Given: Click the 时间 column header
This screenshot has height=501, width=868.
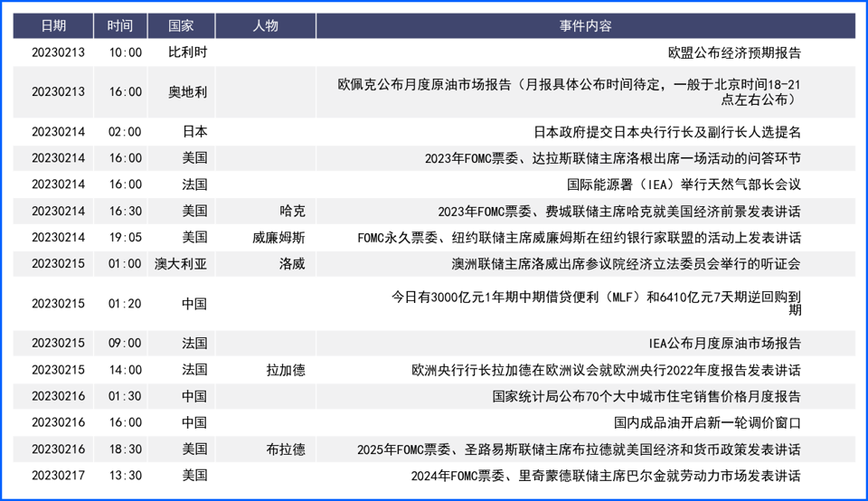Looking at the screenshot, I should 120,26.
